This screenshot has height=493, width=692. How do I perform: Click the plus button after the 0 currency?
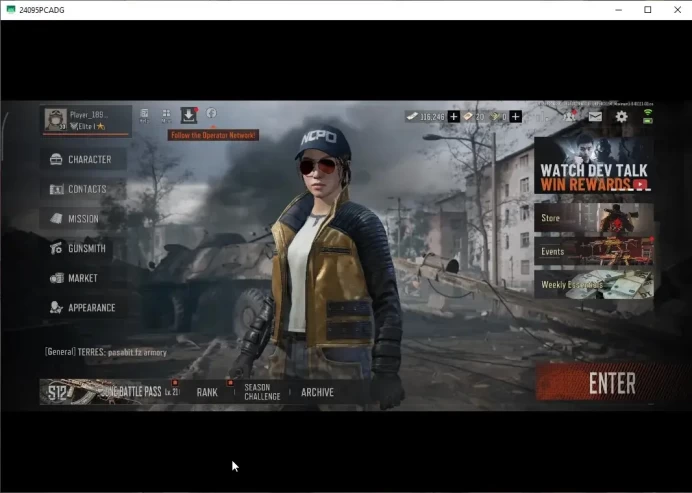point(515,117)
